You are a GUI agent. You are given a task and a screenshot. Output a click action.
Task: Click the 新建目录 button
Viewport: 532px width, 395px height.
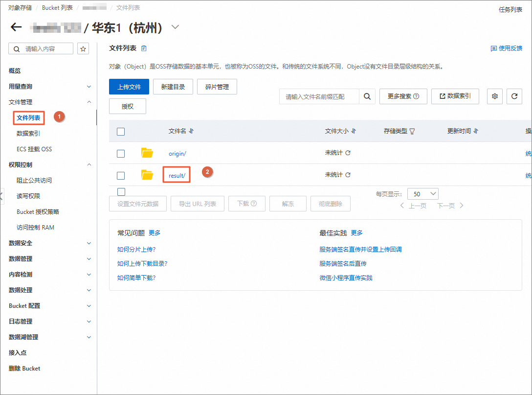pyautogui.click(x=173, y=87)
